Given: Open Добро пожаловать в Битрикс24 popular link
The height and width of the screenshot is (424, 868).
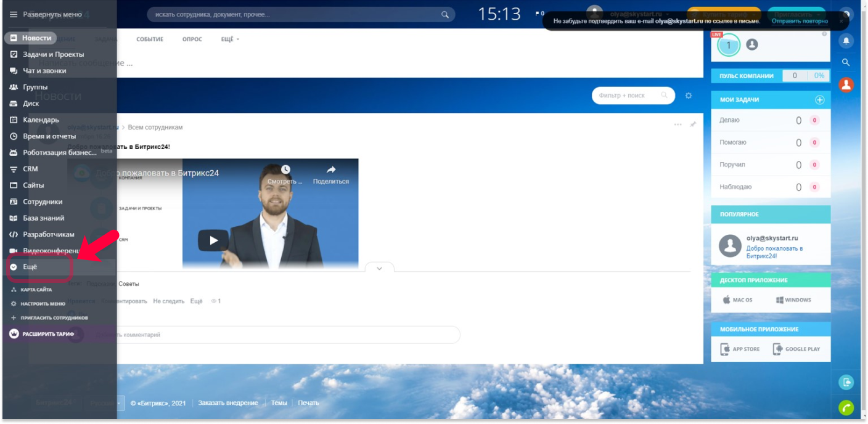Looking at the screenshot, I should [774, 252].
